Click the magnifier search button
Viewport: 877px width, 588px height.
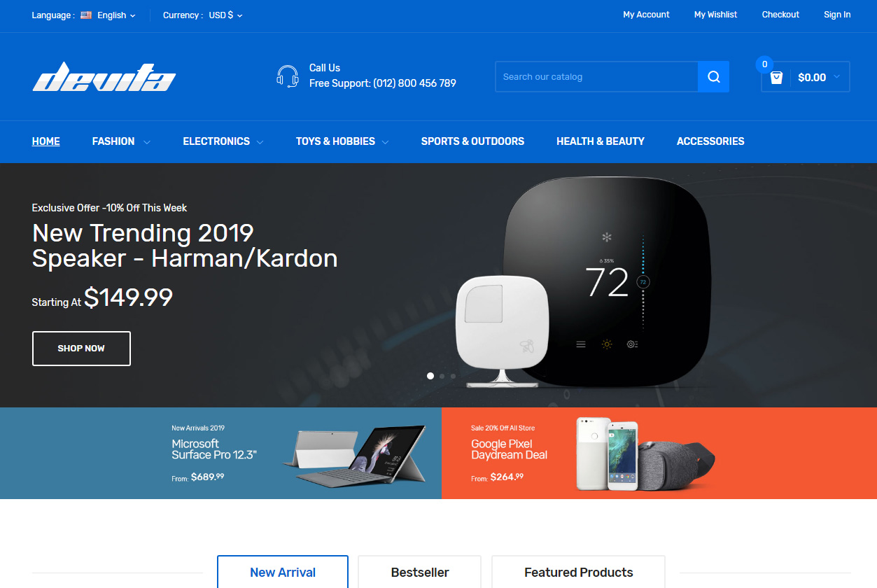tap(713, 77)
